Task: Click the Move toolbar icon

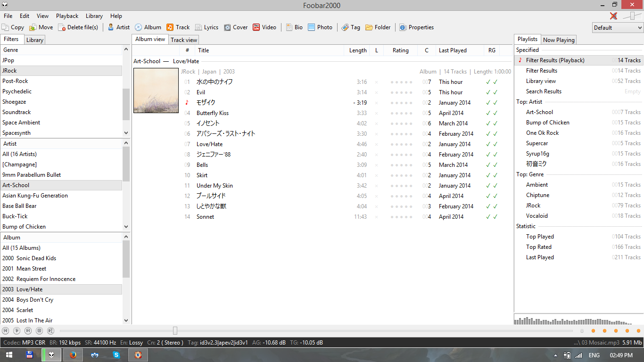Action: (x=33, y=27)
